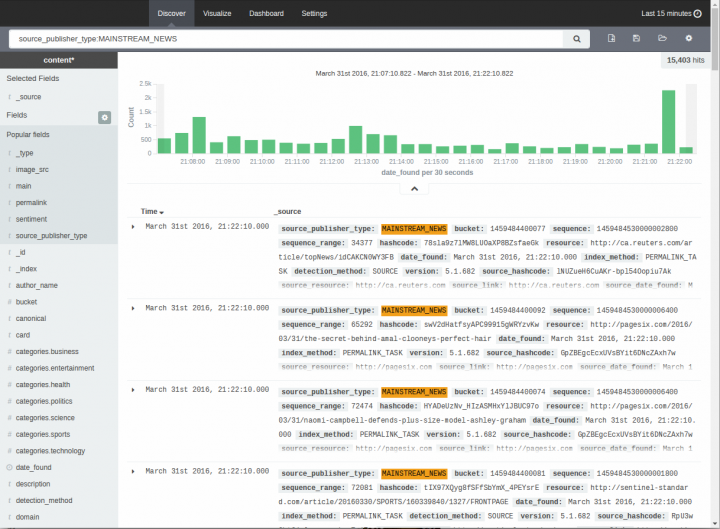Switch to the Visualize tab
The image size is (720, 529).
tap(217, 14)
